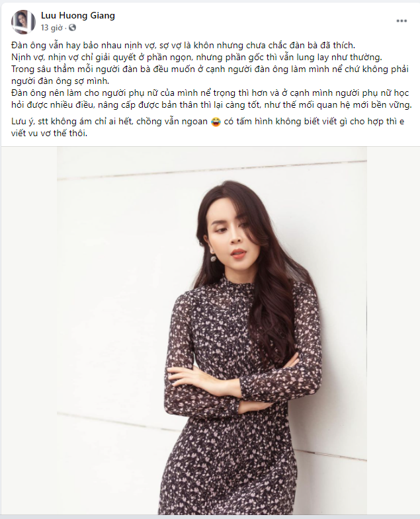Screen dimensions: 420x519
Task: Click the laughing emoji in the post
Action: 216,122
